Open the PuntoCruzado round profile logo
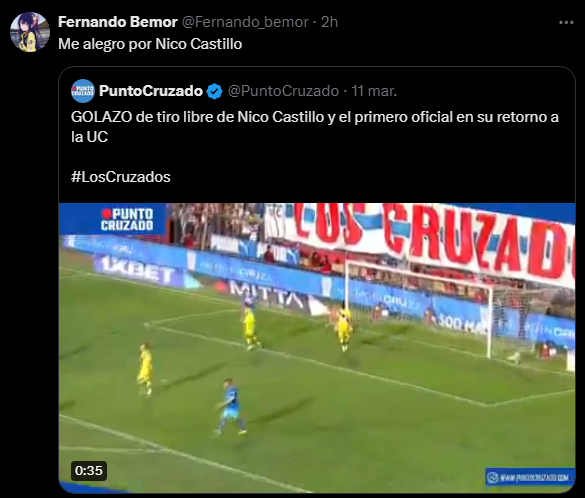Screen dimensions: 585x498 83,91
